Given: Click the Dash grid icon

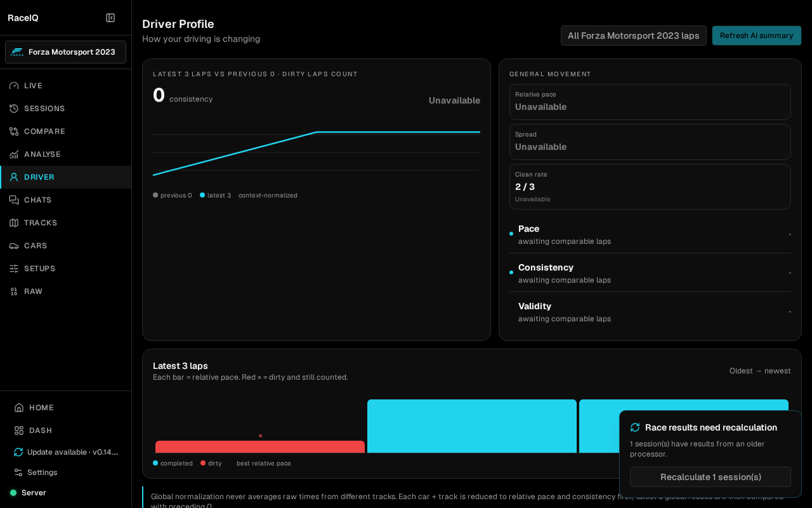Looking at the screenshot, I should click(19, 431).
